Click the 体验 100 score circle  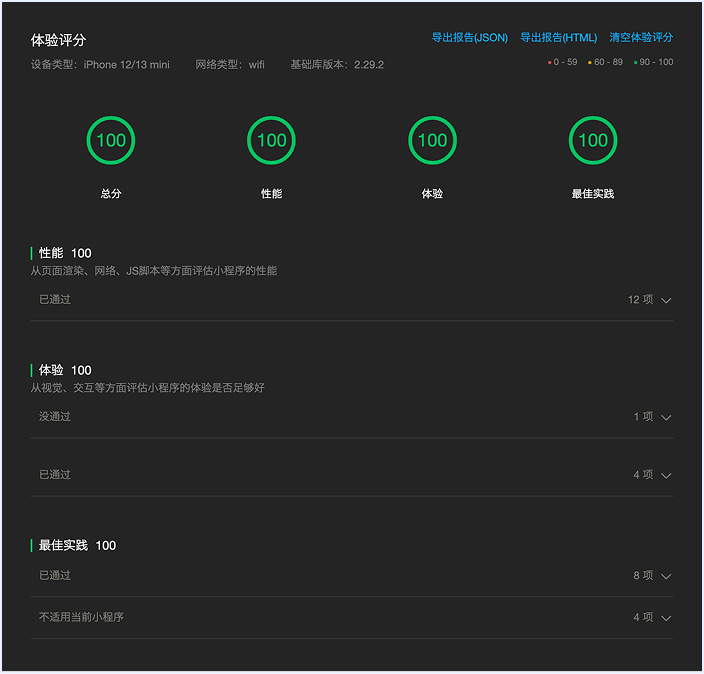pos(432,141)
